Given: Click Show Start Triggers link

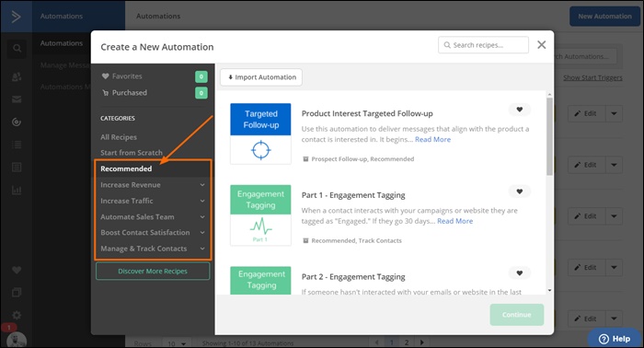Looking at the screenshot, I should 592,77.
